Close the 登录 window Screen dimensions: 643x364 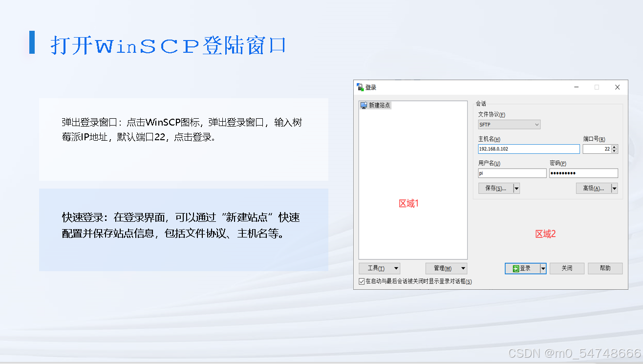[618, 87]
